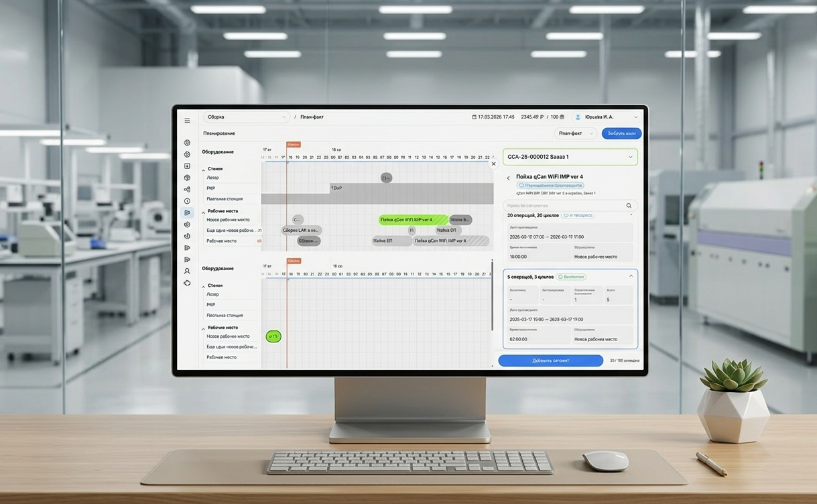The width and height of the screenshot is (817, 504).
Task: Click the search field in the detail panel
Action: [x=563, y=206]
